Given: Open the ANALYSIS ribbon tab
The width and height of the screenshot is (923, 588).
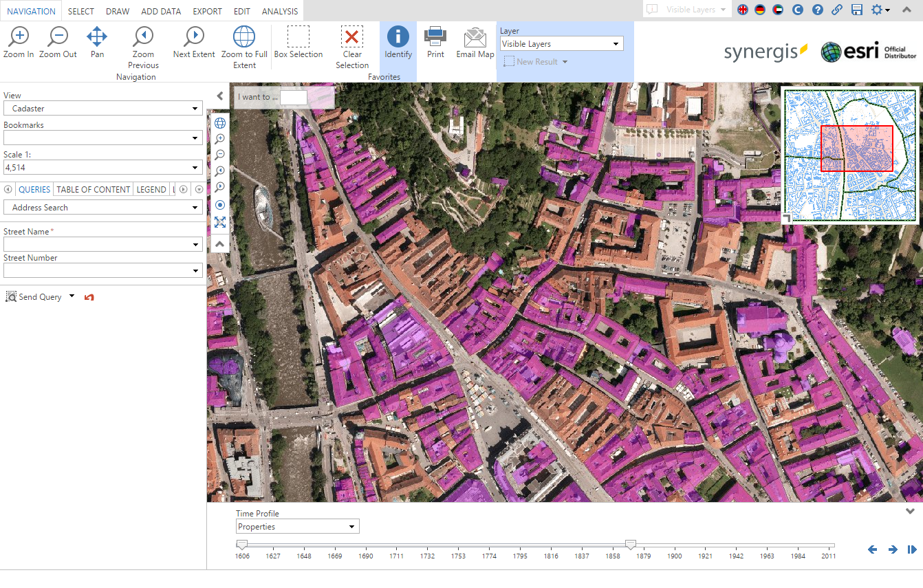Looking at the screenshot, I should [279, 11].
